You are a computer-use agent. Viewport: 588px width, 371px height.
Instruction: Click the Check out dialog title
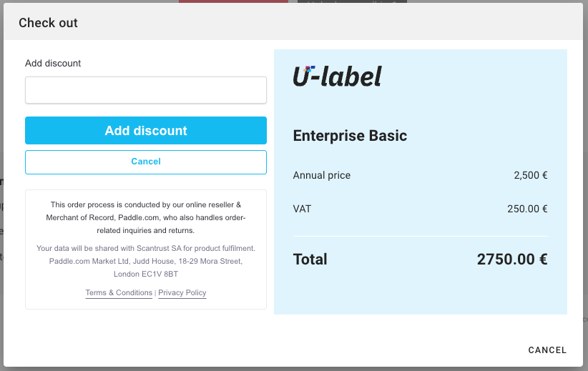(49, 23)
